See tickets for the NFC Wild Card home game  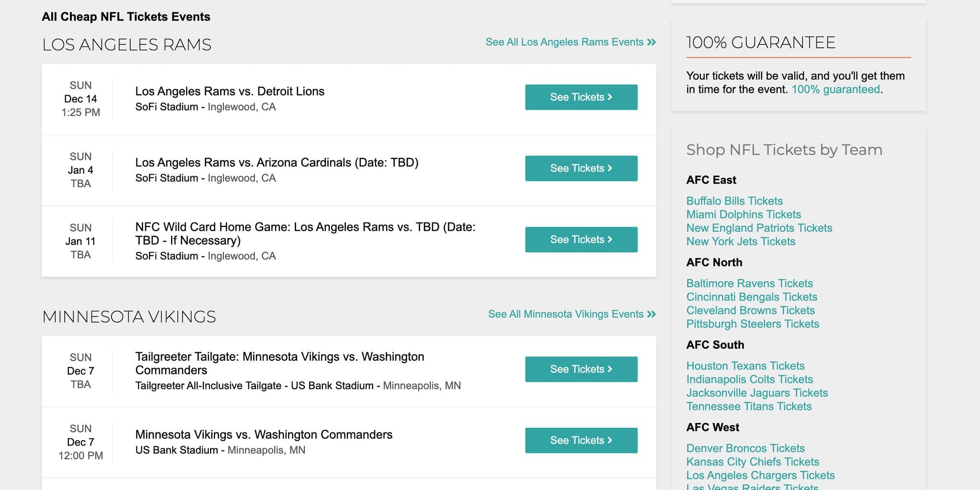tap(581, 239)
